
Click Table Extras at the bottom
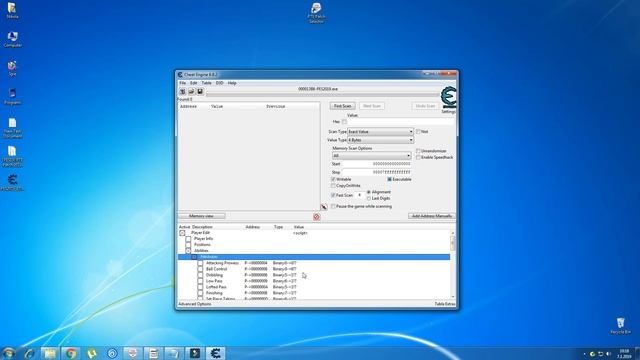pos(444,304)
